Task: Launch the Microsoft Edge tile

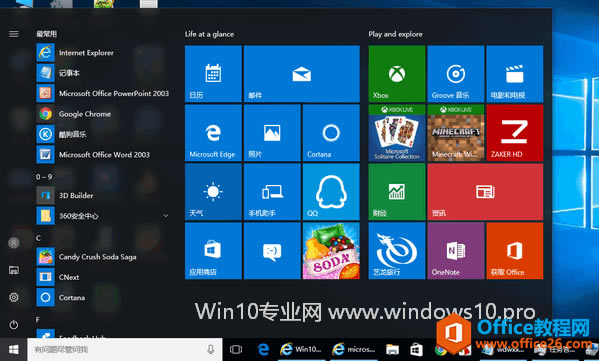Action: click(x=213, y=133)
